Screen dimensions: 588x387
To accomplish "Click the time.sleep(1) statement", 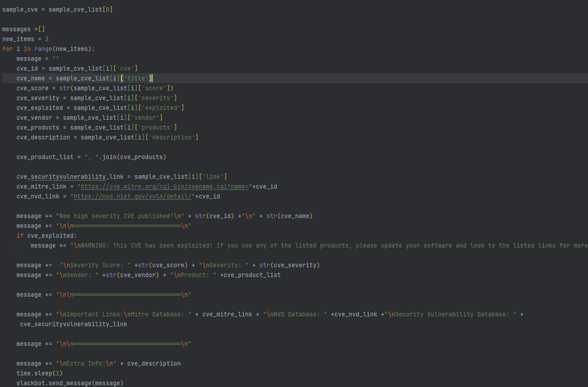I will (x=36, y=373).
